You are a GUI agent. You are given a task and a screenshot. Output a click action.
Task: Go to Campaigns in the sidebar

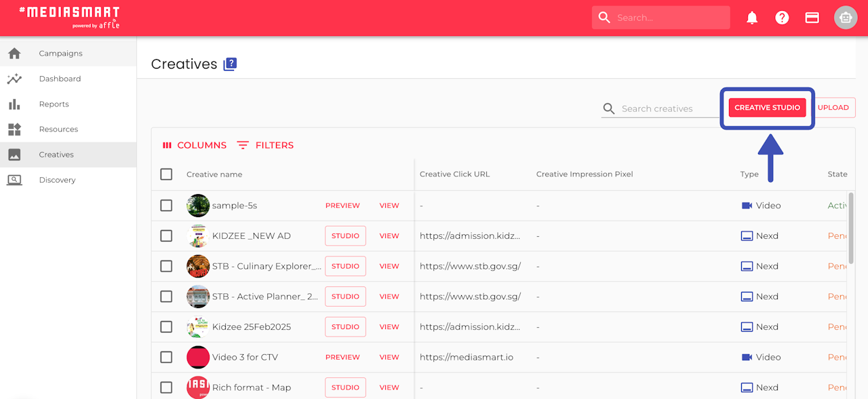coord(68,53)
